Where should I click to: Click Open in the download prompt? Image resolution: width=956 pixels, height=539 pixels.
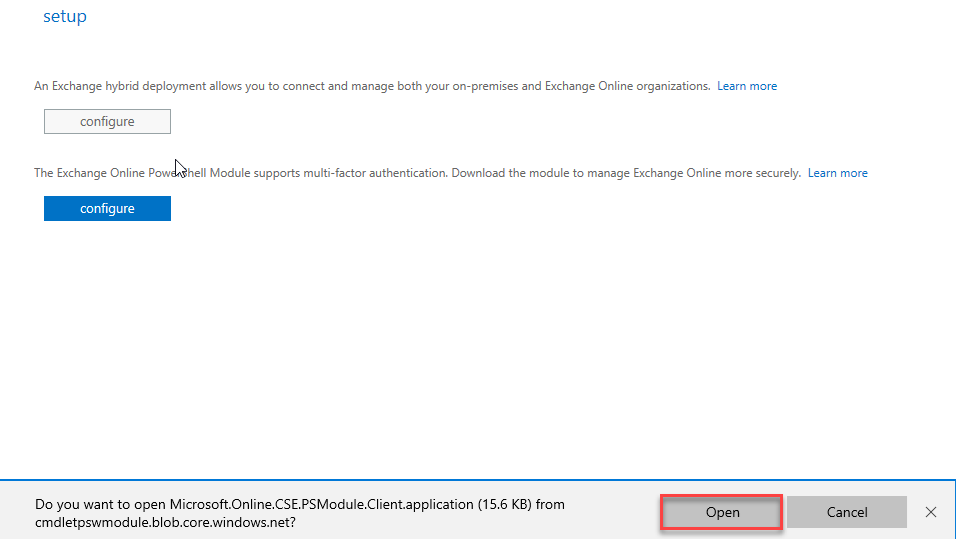pyautogui.click(x=722, y=512)
